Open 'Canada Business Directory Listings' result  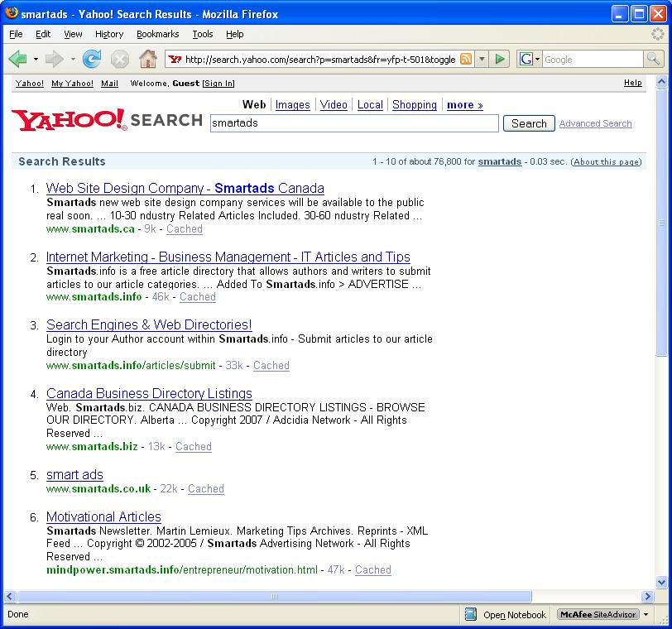click(149, 393)
